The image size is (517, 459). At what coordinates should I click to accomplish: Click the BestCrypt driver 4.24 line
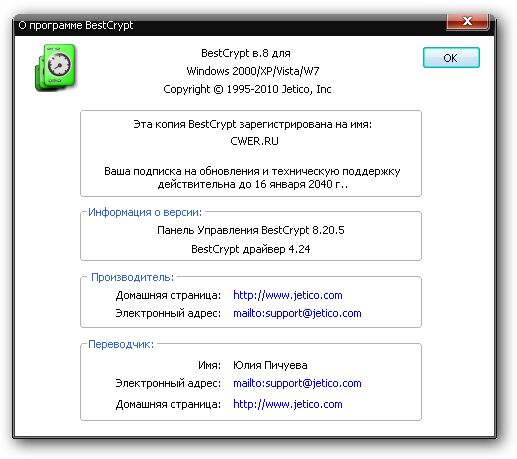[x=251, y=249]
